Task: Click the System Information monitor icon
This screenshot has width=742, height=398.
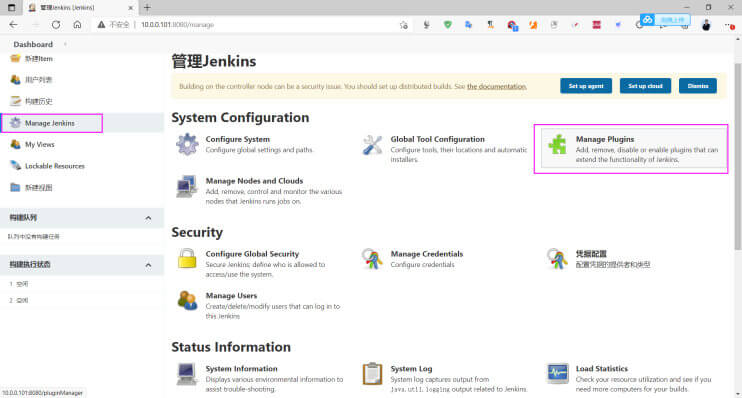Action: 186,374
